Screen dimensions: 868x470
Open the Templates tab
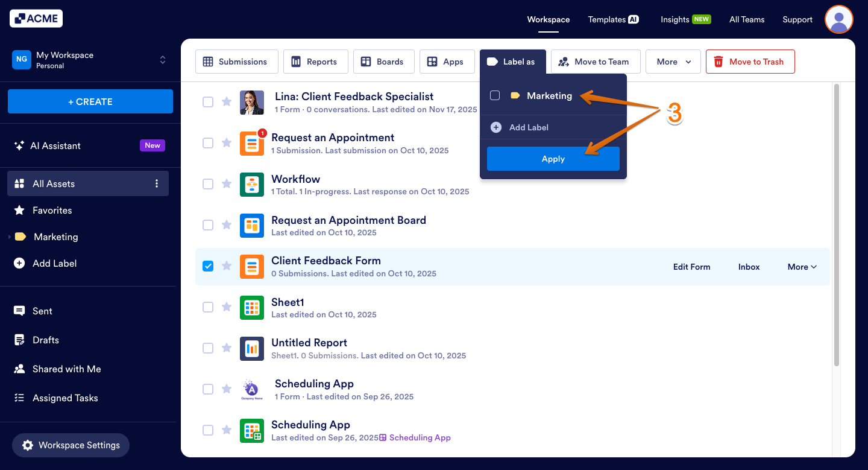pos(614,19)
